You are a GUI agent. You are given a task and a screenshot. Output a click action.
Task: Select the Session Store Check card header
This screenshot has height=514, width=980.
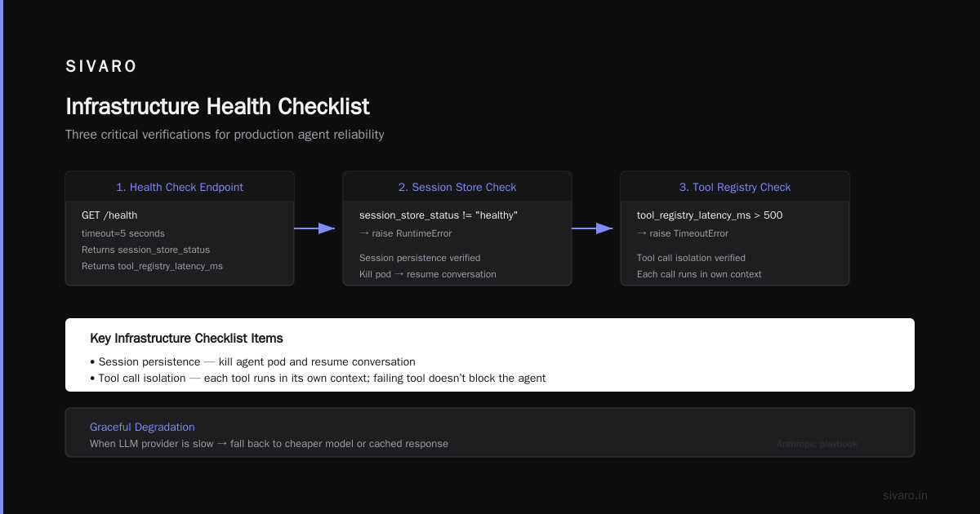(457, 187)
